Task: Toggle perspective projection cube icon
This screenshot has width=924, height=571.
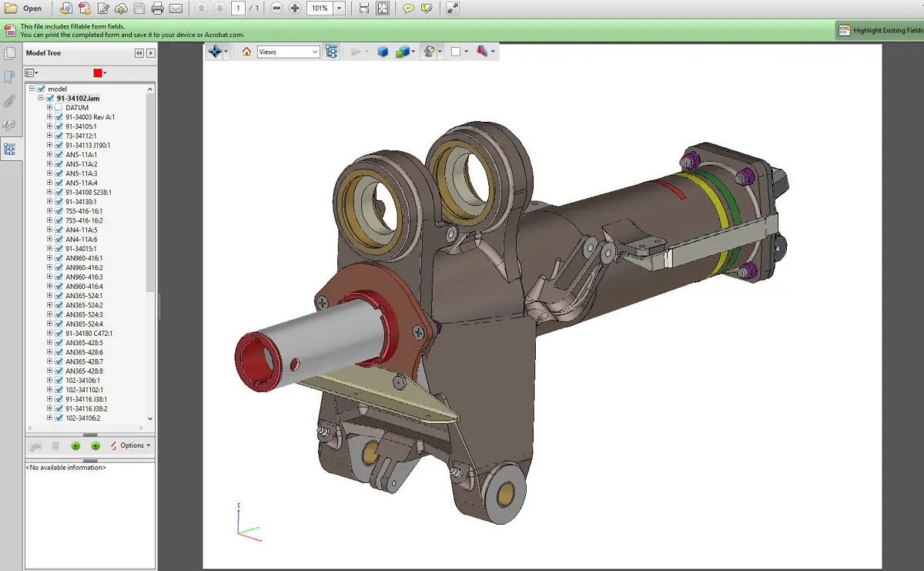Action: click(382, 52)
